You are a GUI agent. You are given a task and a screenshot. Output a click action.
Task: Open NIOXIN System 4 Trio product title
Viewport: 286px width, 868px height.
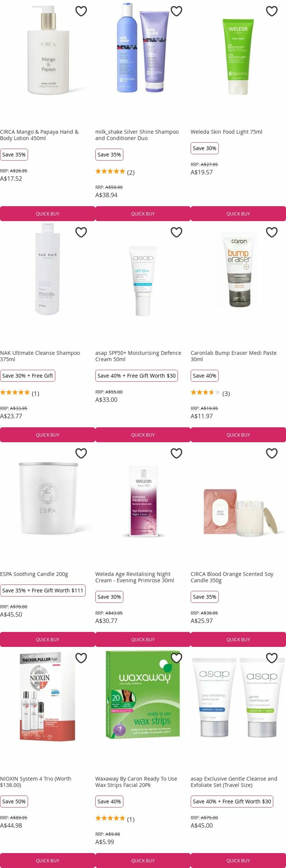(36, 782)
